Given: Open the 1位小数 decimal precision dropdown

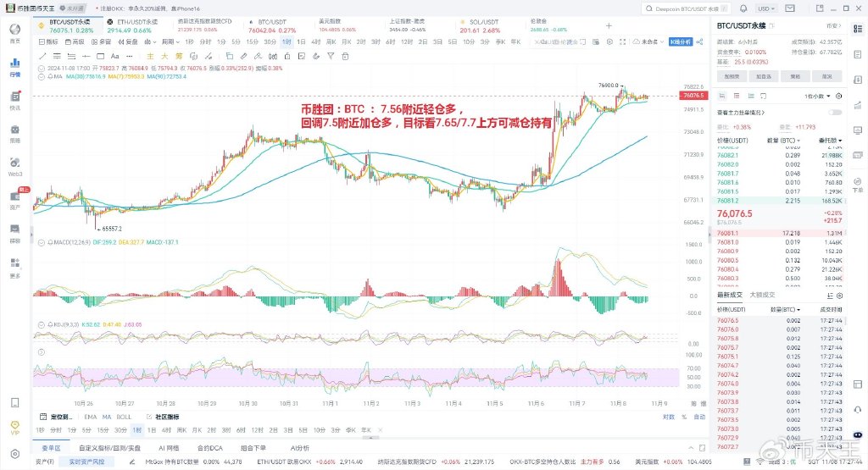Looking at the screenshot, I should (x=817, y=97).
